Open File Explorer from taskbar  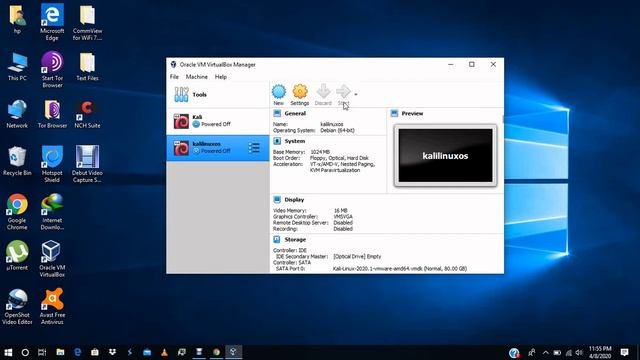coord(60,352)
